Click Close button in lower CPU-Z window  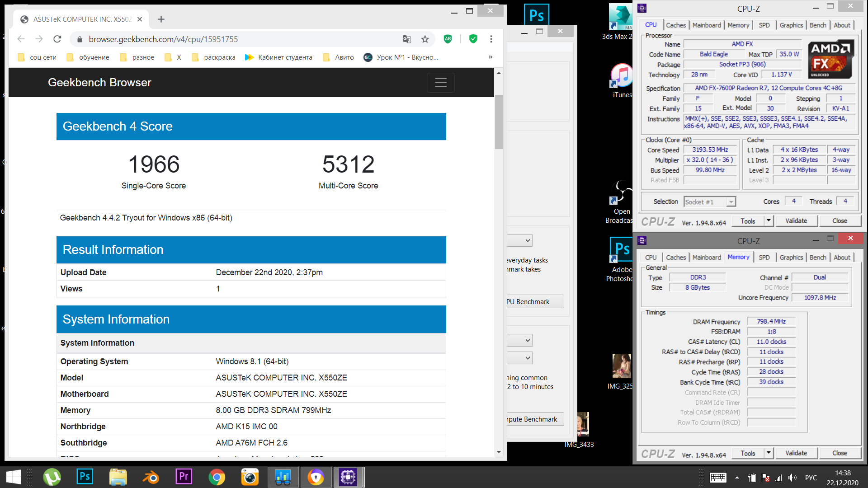pyautogui.click(x=840, y=453)
